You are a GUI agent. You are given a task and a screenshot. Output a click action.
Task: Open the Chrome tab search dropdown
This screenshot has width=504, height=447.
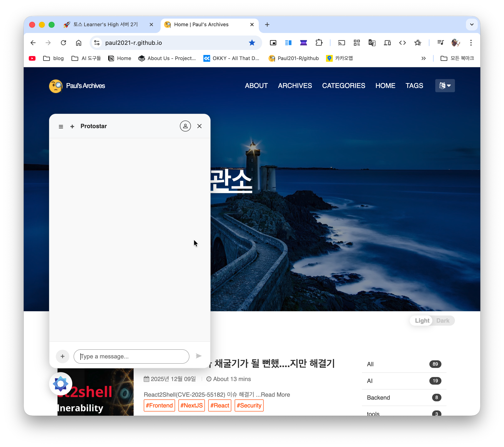[x=471, y=25]
